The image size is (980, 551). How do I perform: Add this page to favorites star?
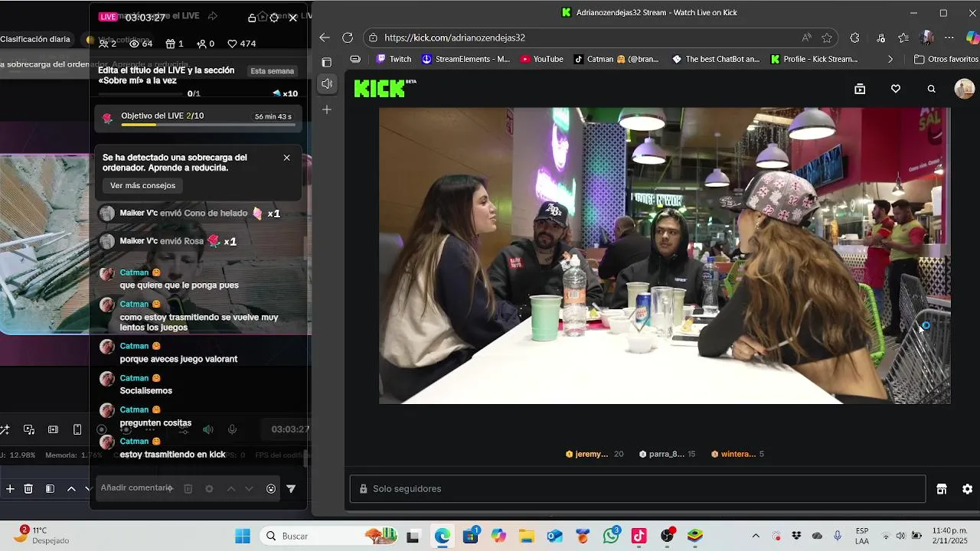tap(827, 37)
